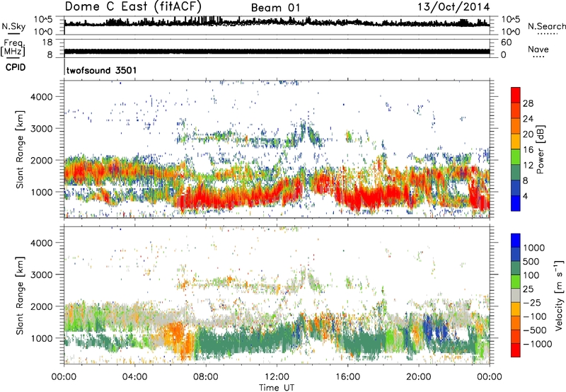The height and width of the screenshot is (392, 566).
Task: Click the '4000' tick on the power panel
Action: tap(42, 97)
